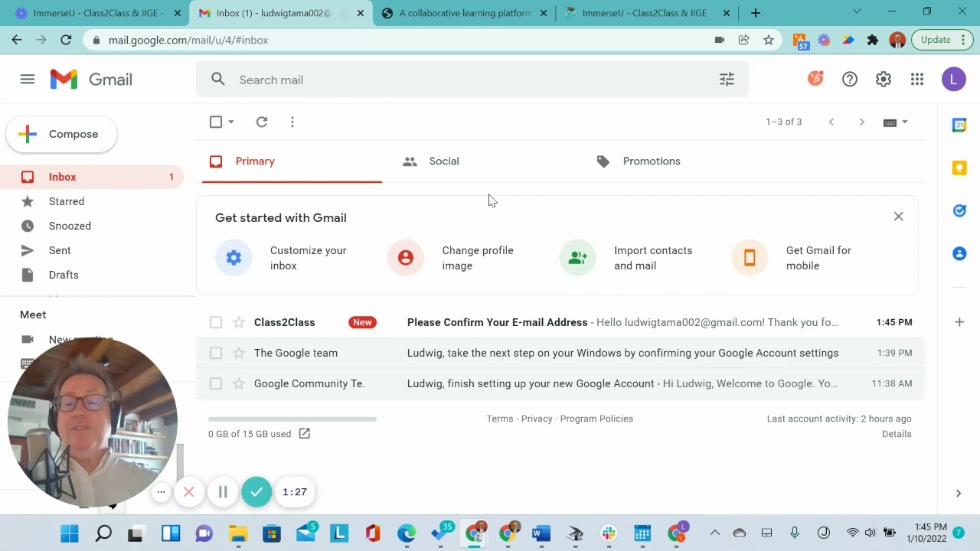Toggle the select all messages checkbox
This screenshot has height=551, width=980.
216,122
